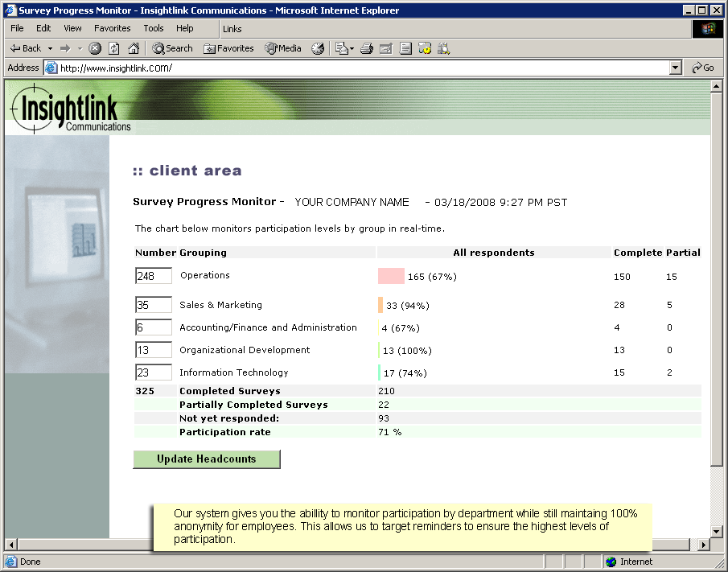Click the Information Technology headcount field

153,372
